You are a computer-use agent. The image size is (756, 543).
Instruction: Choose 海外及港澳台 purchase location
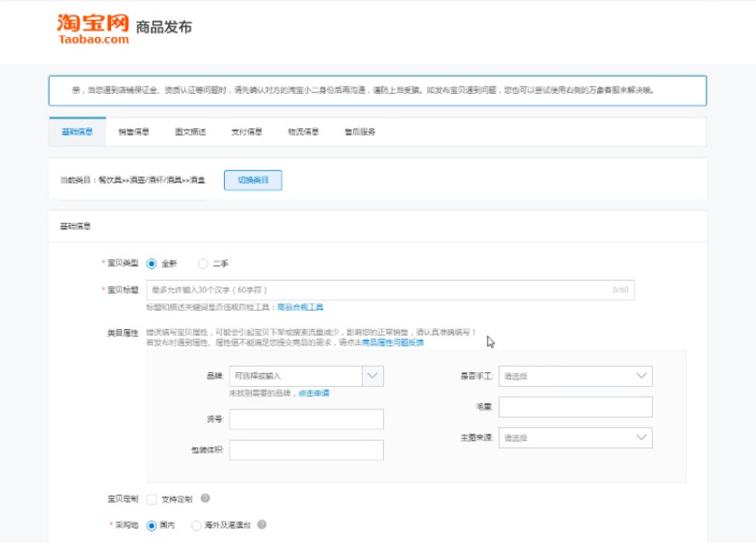coord(196,525)
